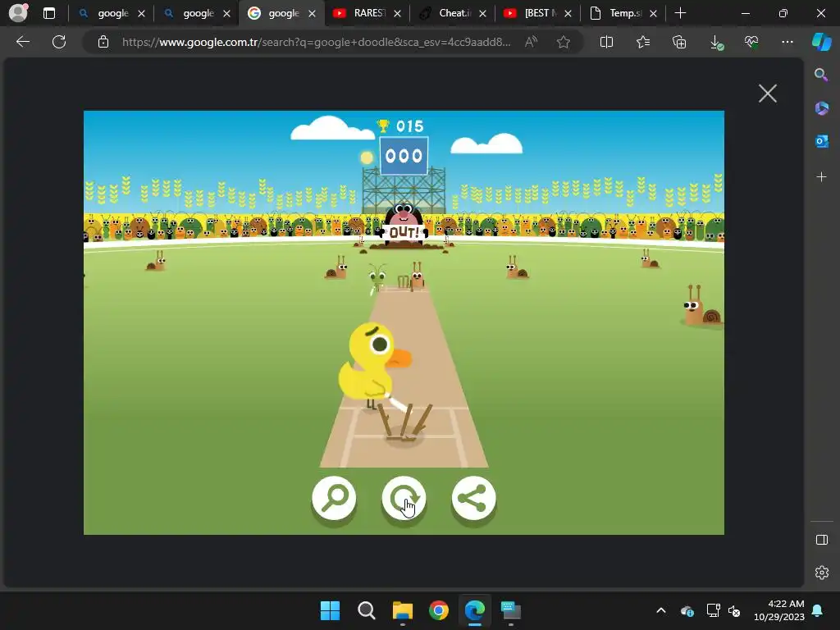Viewport: 840px width, 630px height.
Task: Open tab actions menu
Action: [x=48, y=13]
